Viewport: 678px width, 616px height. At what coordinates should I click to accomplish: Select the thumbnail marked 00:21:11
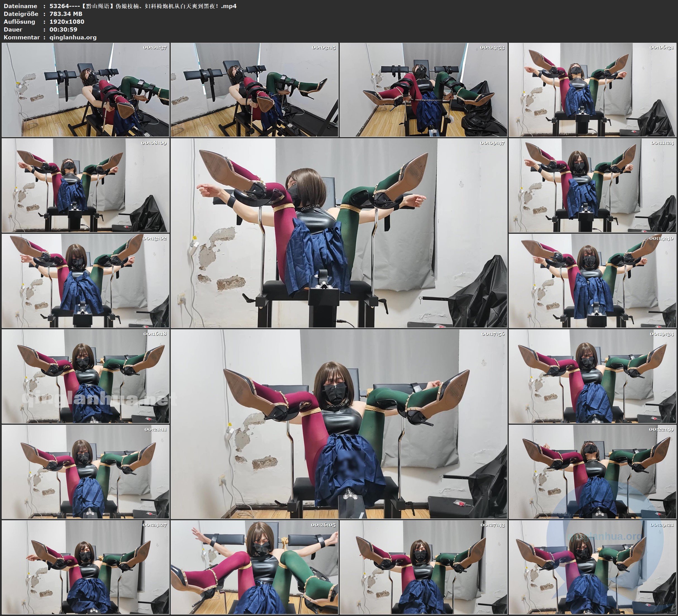click(x=85, y=472)
